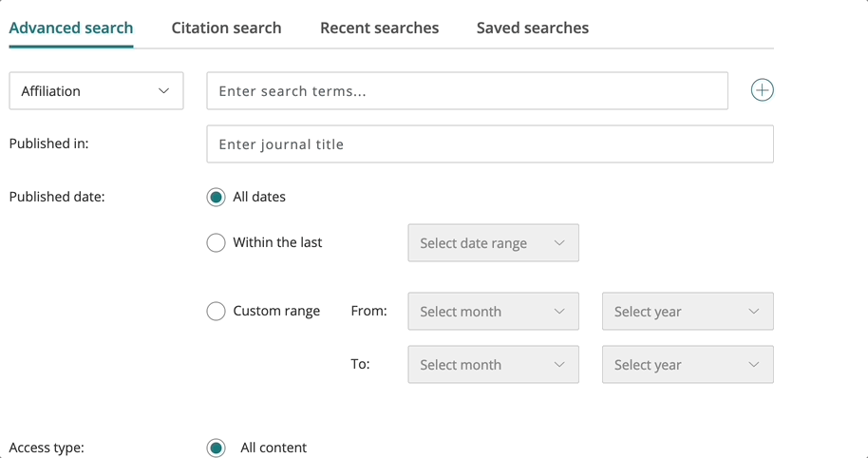The height and width of the screenshot is (458, 868).
Task: Choose the Within the last radio option
Action: pos(217,242)
